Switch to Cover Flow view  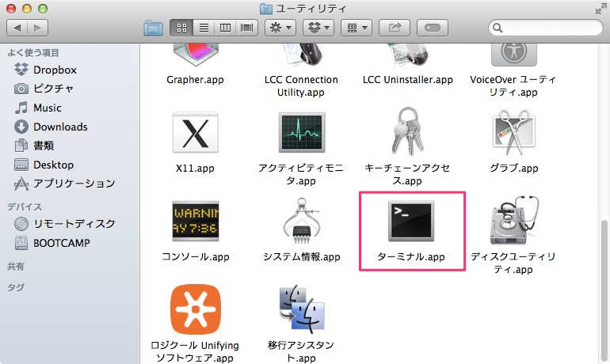coord(246,28)
